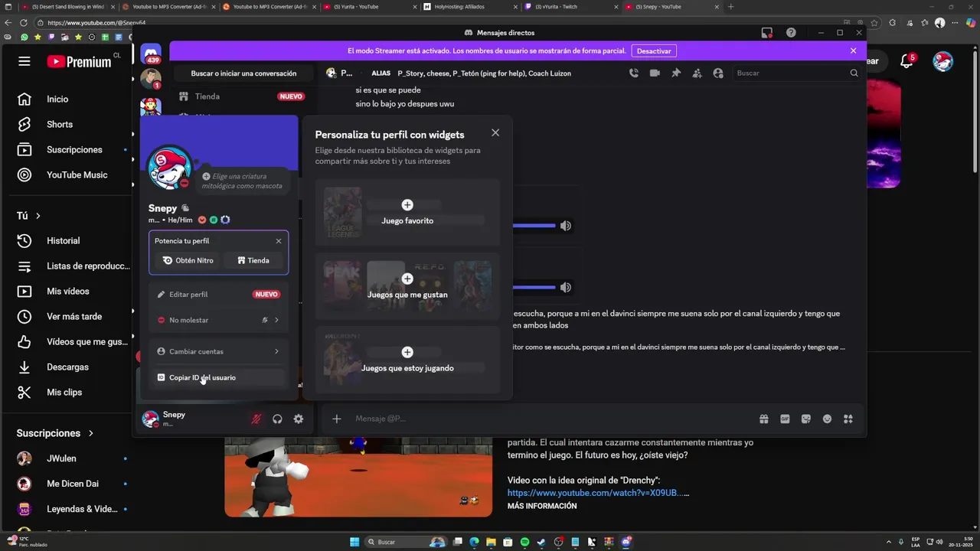
Task: Select Copiar ID del usuario
Action: pos(218,377)
